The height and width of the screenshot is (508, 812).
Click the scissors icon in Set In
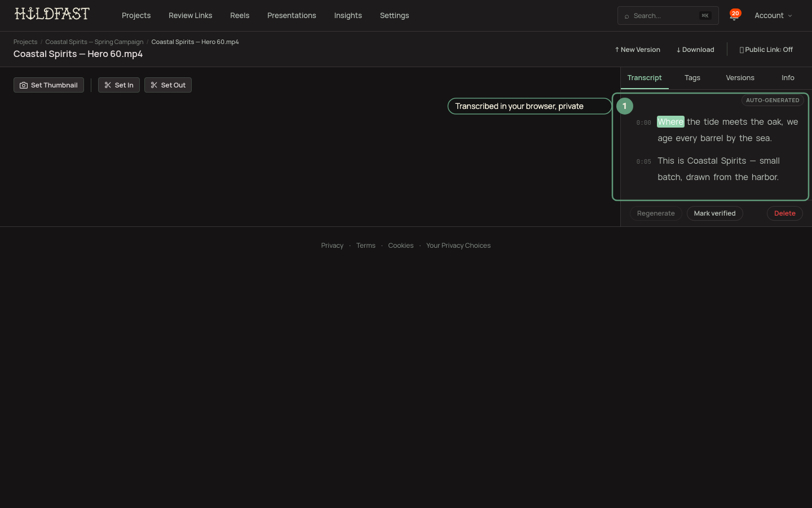pos(108,85)
